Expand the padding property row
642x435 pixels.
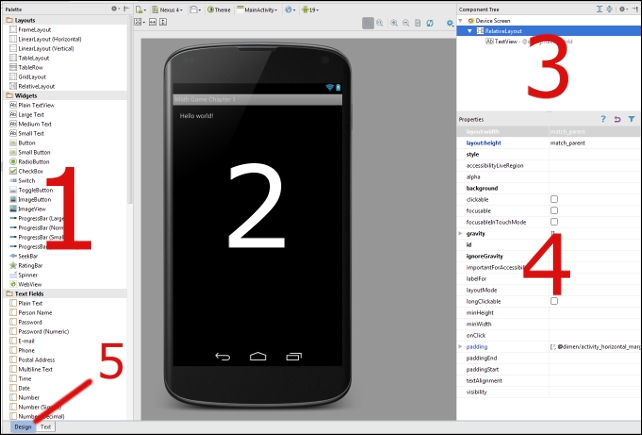click(x=460, y=346)
